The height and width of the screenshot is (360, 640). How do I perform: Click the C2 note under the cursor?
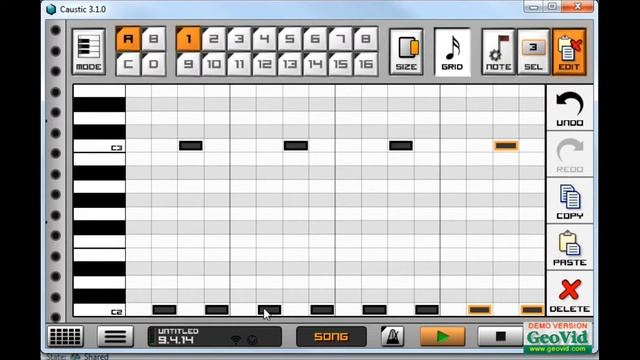[269, 310]
